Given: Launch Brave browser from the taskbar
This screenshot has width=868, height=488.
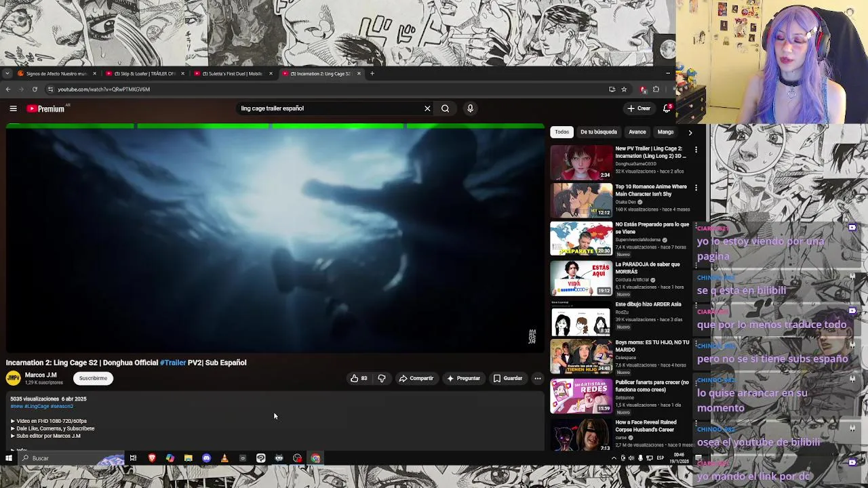Looking at the screenshot, I should 152,458.
